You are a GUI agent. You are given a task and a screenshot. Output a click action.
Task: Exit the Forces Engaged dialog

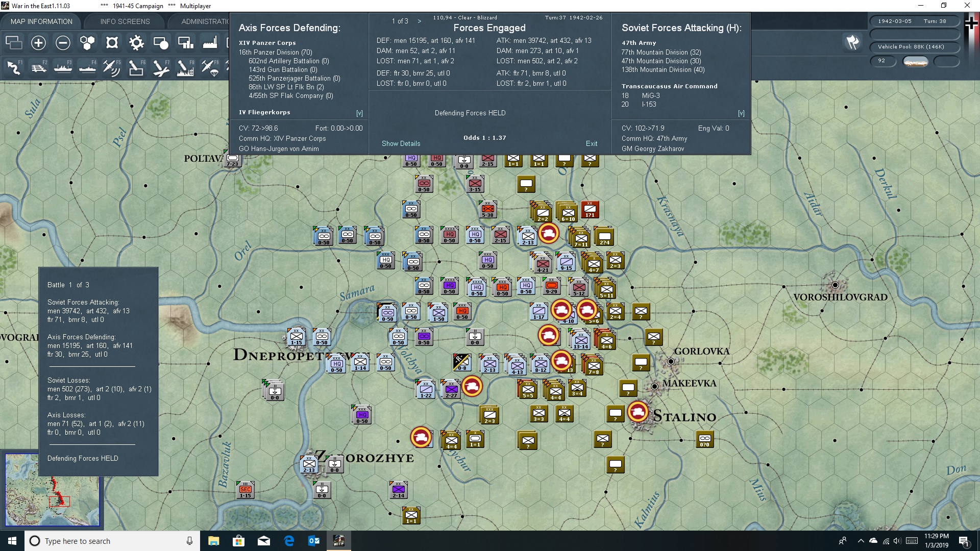point(592,143)
